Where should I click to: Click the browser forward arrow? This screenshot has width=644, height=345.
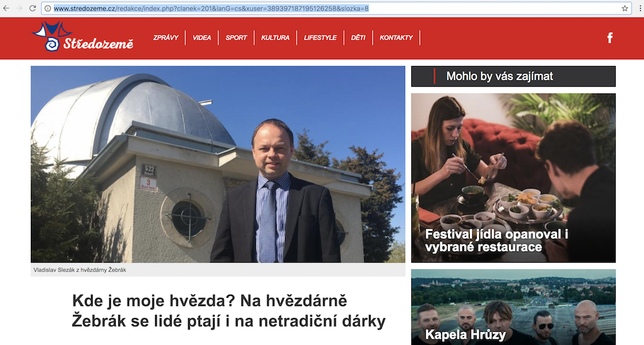19,8
